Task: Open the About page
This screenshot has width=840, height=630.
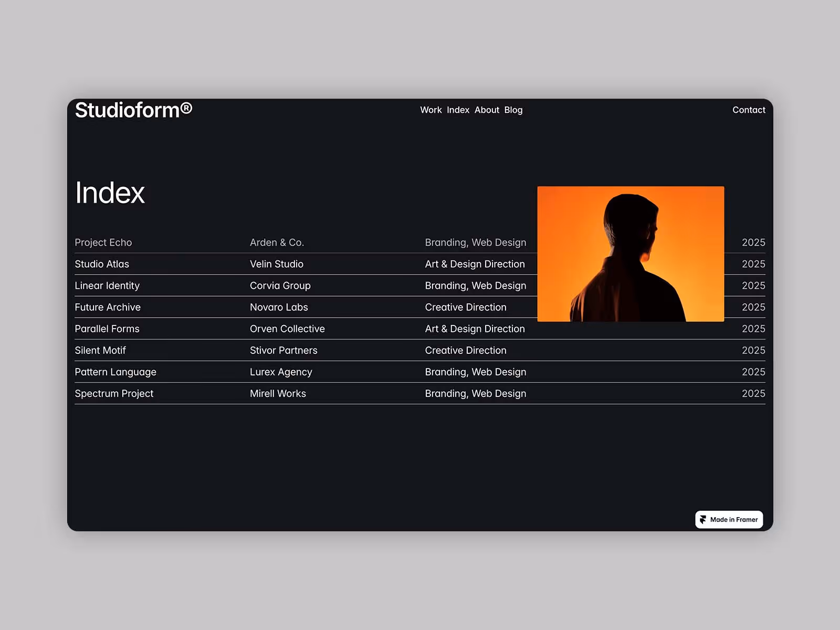Action: coord(486,110)
